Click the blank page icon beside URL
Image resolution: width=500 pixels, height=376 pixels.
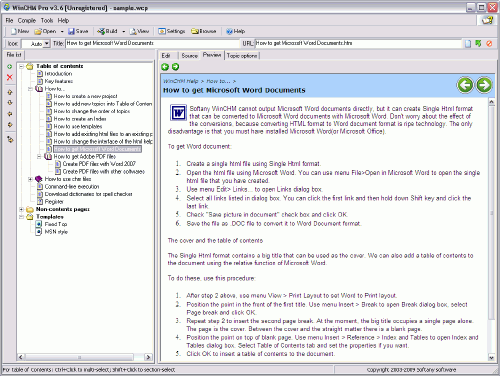tap(468, 44)
